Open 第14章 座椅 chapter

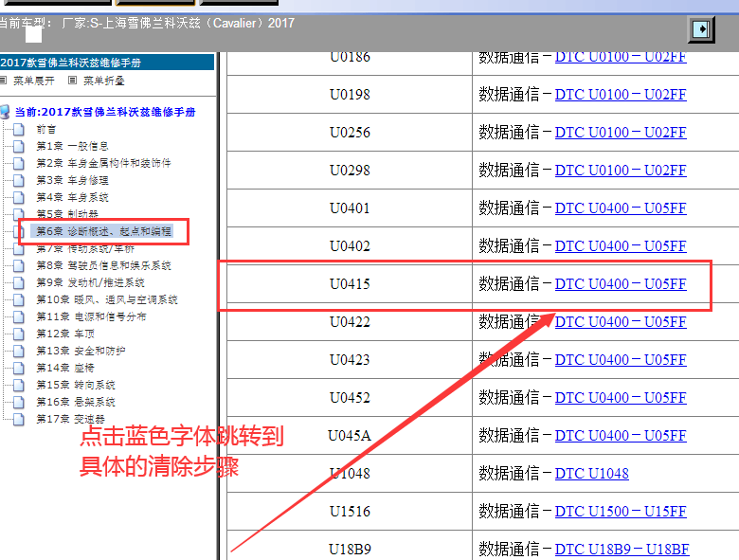(65, 368)
